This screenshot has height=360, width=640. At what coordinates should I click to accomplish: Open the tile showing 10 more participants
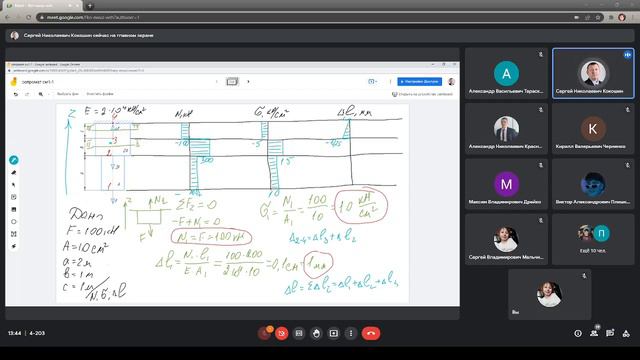click(x=593, y=240)
